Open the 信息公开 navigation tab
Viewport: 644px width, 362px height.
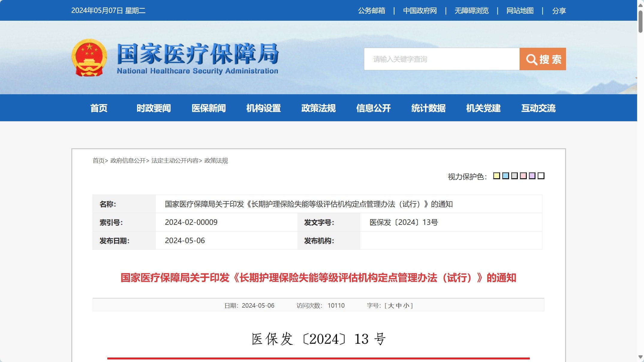click(x=373, y=108)
